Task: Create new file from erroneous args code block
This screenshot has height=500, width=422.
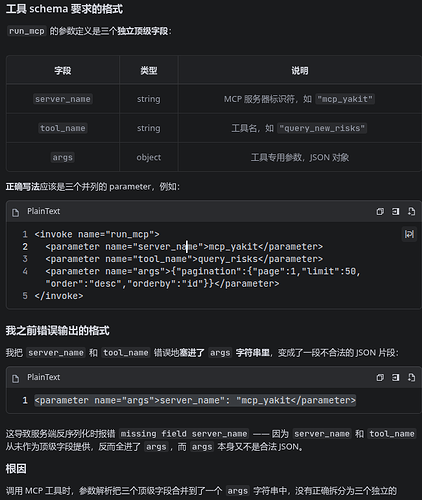Action: click(411, 377)
